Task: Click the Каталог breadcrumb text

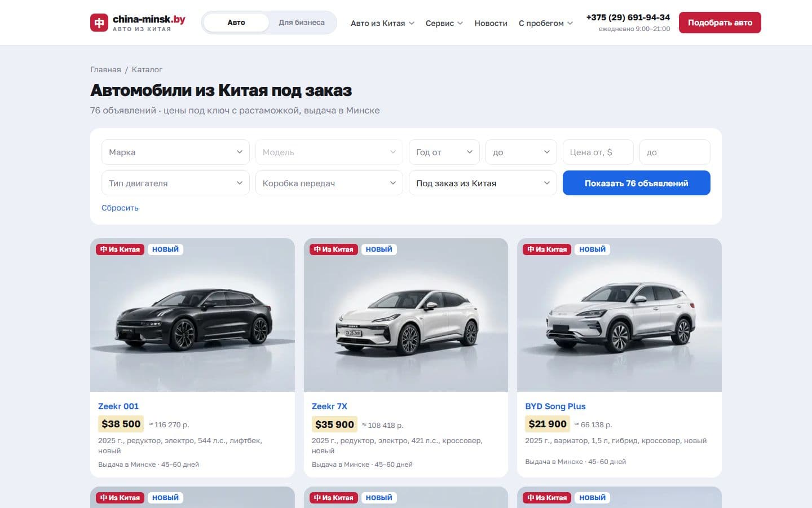Action: click(x=147, y=69)
